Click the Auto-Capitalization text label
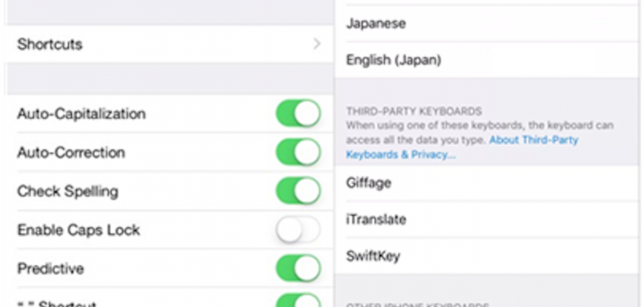The image size is (644, 307). point(81,114)
